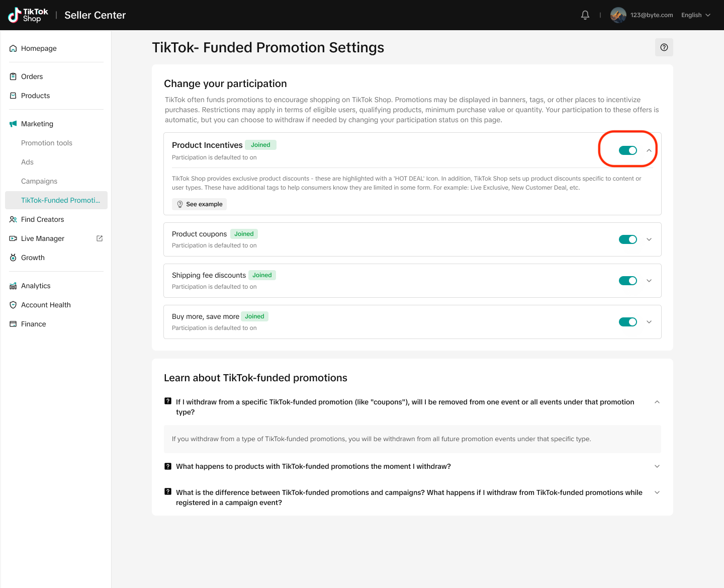Go to Campaigns in the sidebar
The width and height of the screenshot is (724, 588).
tap(39, 181)
